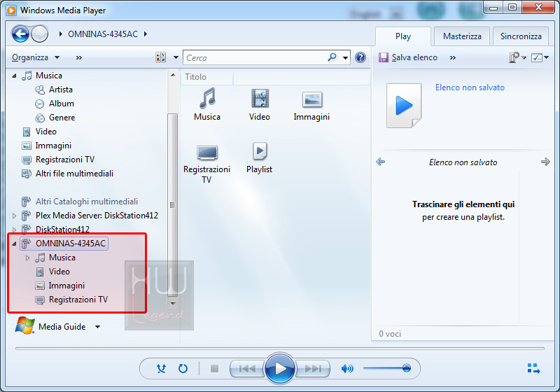Collapse the OMNINAS-4345AC tree node

(14, 244)
